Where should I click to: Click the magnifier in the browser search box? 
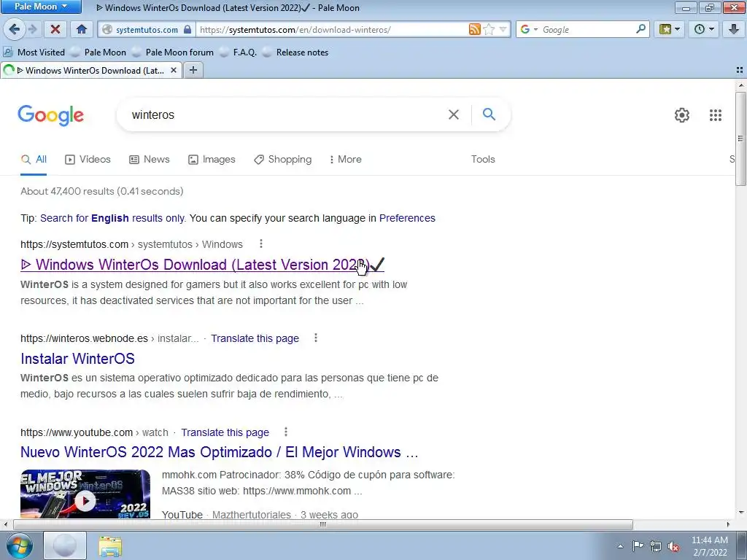click(x=640, y=29)
